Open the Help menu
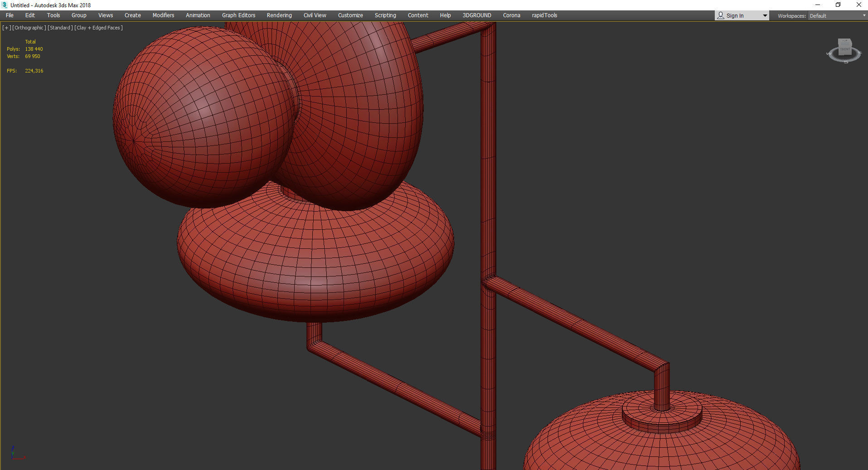The width and height of the screenshot is (868, 470). coord(445,15)
